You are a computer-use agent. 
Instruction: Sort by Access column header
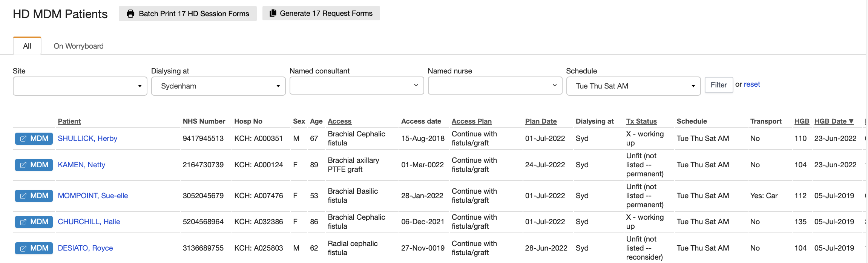340,121
